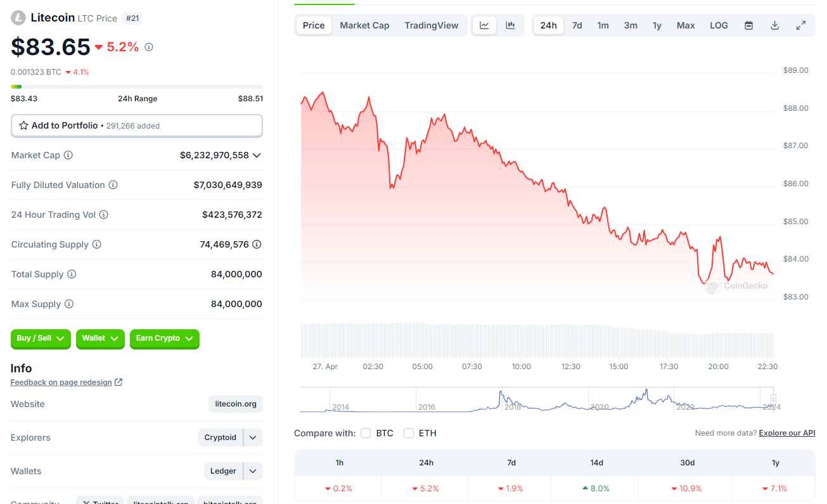
Task: Click the 14d 8.0% change cell
Action: tap(596, 488)
